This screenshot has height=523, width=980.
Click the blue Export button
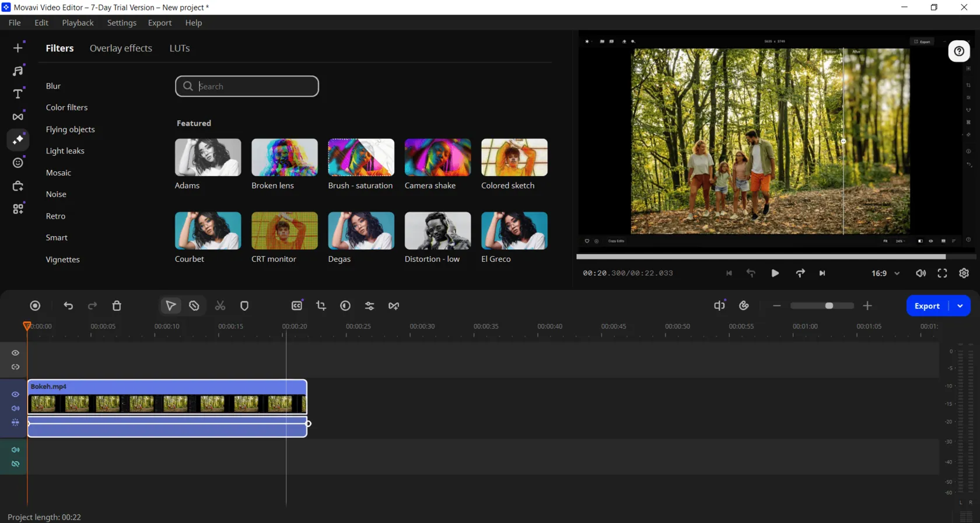click(926, 306)
